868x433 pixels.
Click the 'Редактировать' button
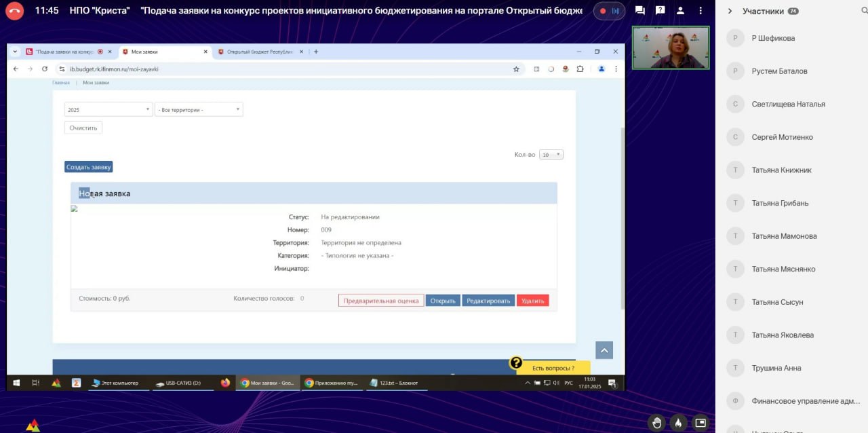(488, 301)
